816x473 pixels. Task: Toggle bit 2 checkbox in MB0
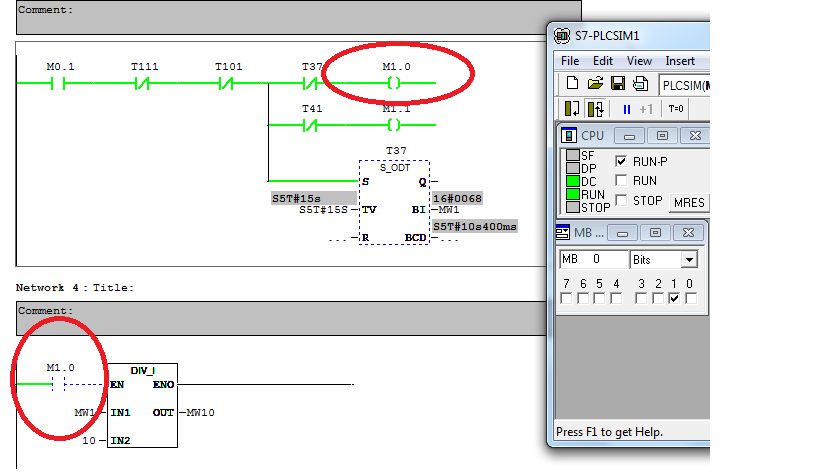[x=658, y=298]
